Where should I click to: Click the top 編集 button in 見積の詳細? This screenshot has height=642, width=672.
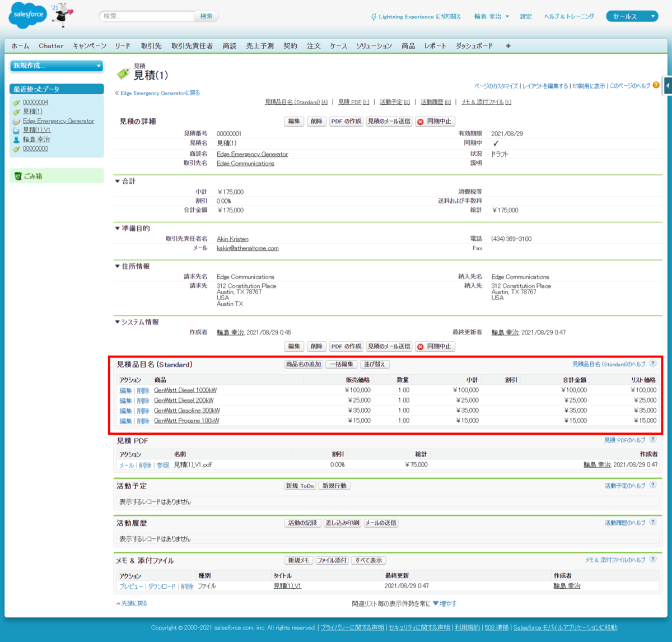(294, 121)
